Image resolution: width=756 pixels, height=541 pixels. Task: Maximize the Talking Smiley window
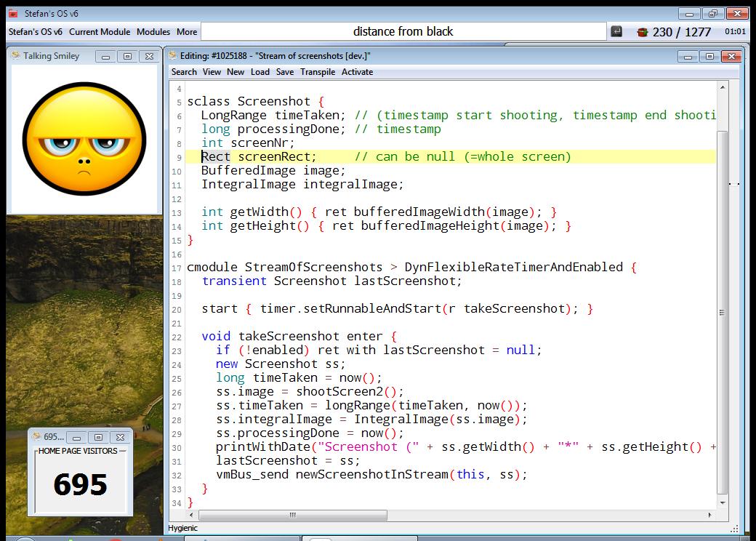click(x=127, y=56)
